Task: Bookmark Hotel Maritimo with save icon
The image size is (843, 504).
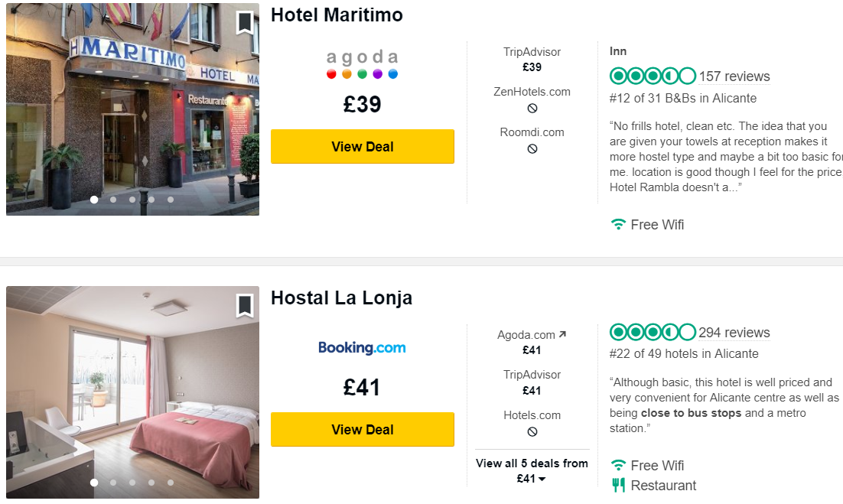Action: (x=245, y=23)
